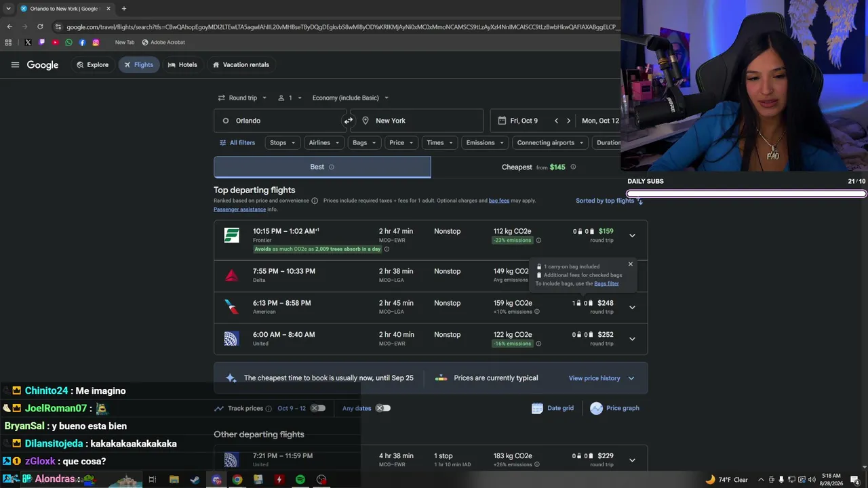This screenshot has width=868, height=488.
Task: Open the X bookmark in bookmarks bar
Action: tap(28, 42)
